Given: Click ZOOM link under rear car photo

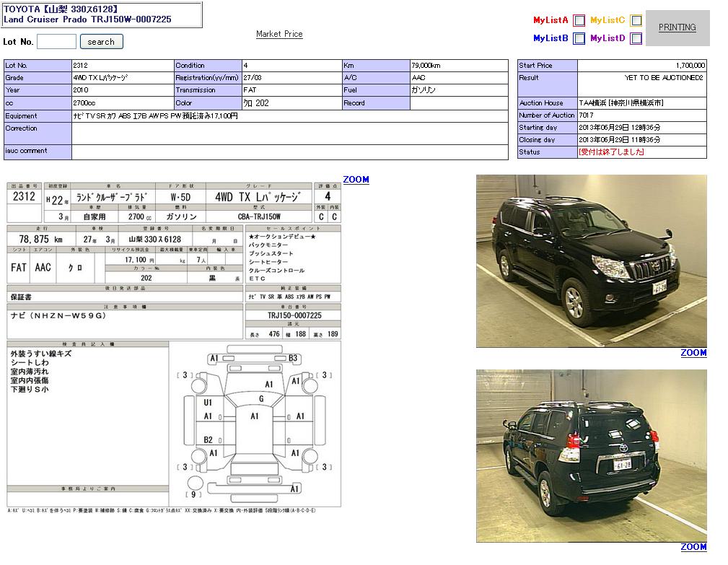Looking at the screenshot, I should (693, 547).
